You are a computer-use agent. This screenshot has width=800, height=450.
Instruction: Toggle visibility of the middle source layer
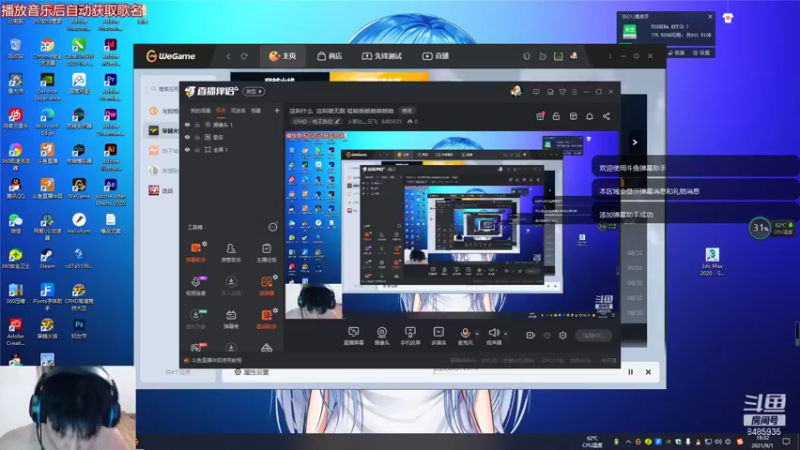187,137
